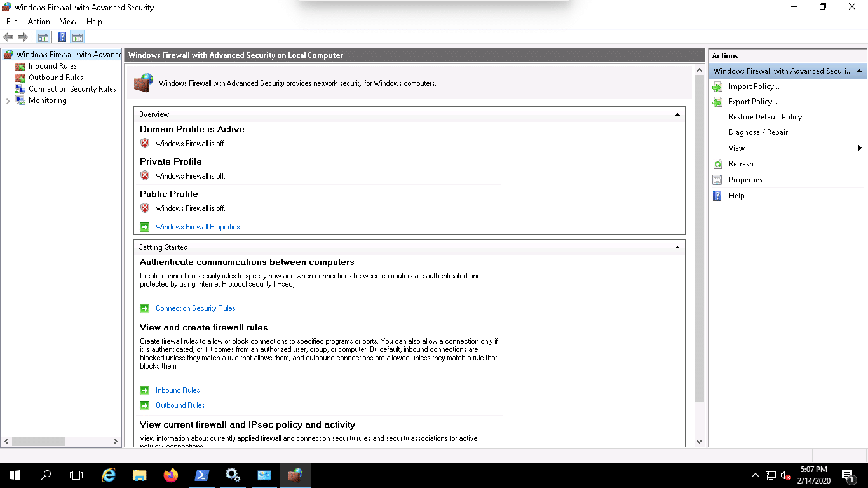Screen dimensions: 868x488
Task: Click the tree pane scroll-right arrow
Action: tap(116, 441)
